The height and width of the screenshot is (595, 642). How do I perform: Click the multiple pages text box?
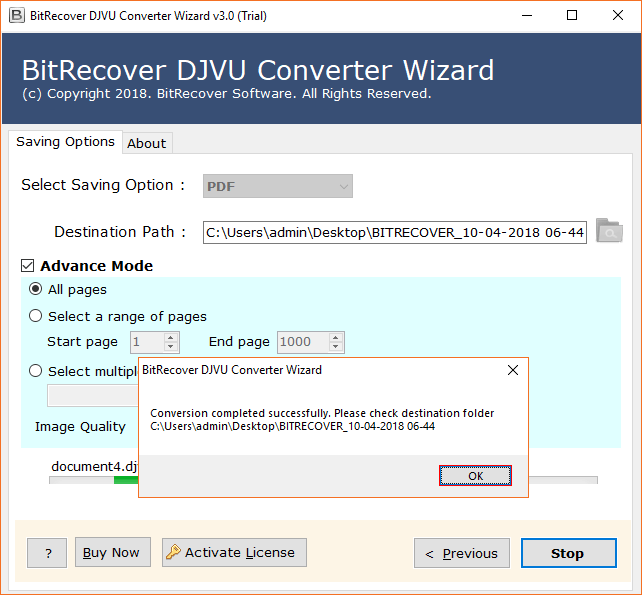(x=93, y=396)
